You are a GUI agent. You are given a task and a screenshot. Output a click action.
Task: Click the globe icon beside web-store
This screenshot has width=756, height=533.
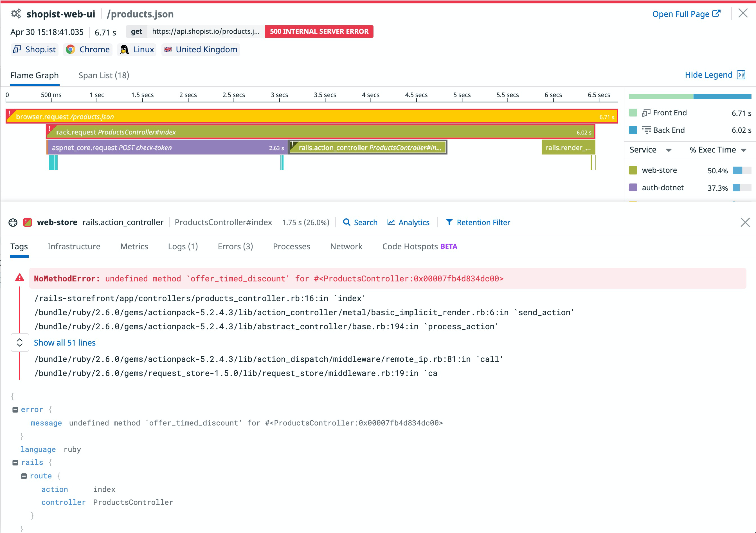[13, 222]
